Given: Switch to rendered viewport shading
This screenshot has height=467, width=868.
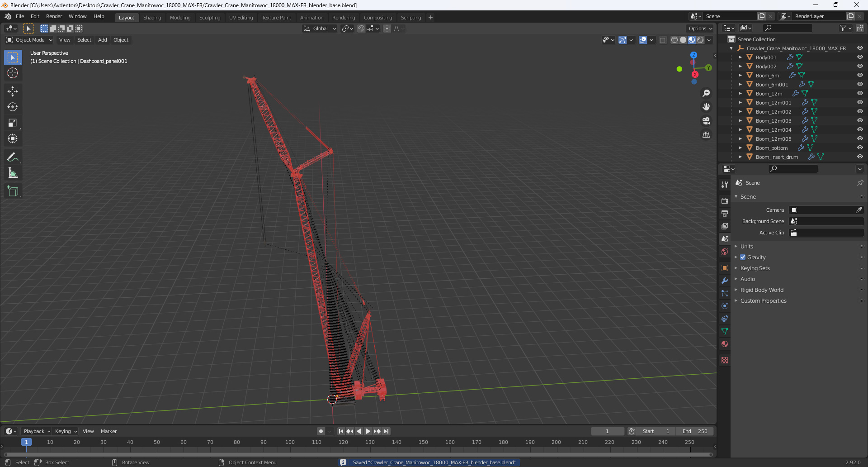Looking at the screenshot, I should 700,40.
